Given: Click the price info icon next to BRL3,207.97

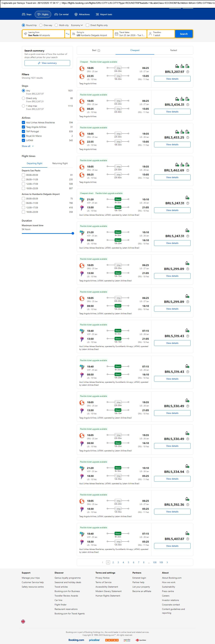Looking at the screenshot, I should pyautogui.click(x=188, y=72).
